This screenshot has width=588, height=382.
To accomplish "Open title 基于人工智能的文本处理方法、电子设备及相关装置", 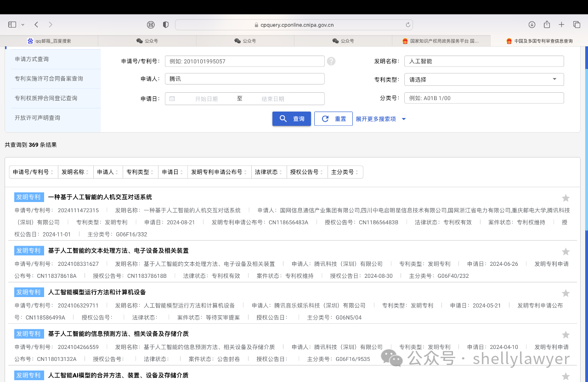I will point(118,251).
